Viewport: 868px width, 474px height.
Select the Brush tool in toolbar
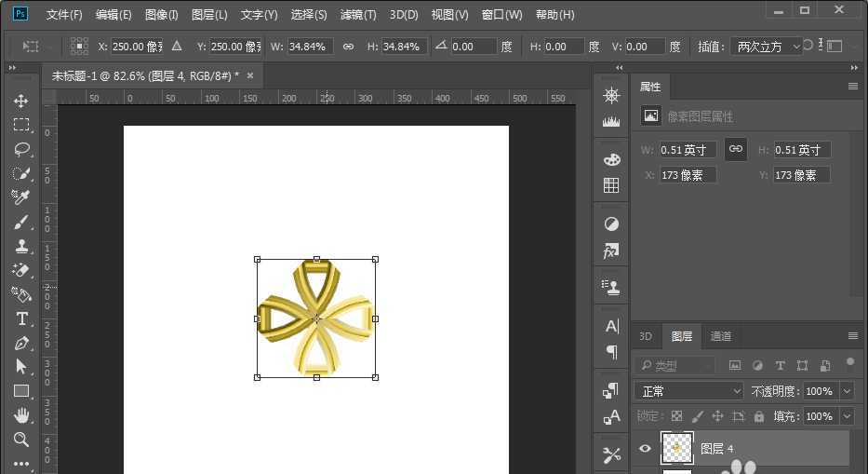point(20,222)
